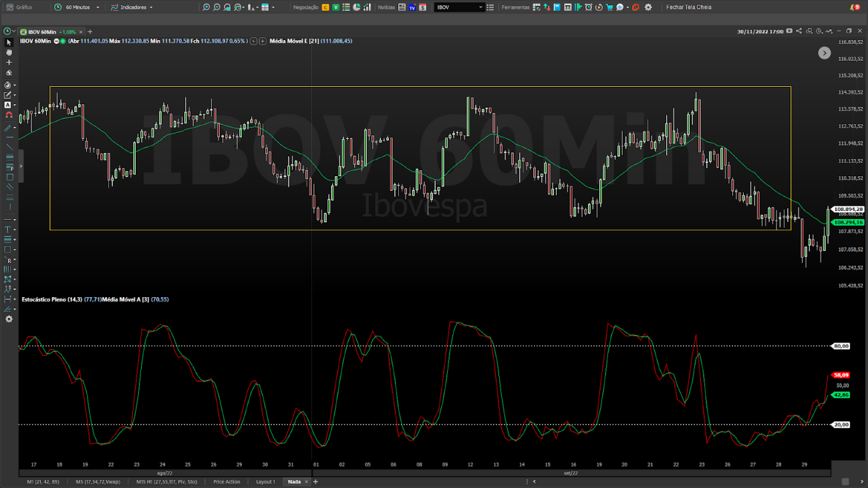Click the Média Móvel E [21] label
Image resolution: width=868 pixels, height=488 pixels.
pos(294,41)
